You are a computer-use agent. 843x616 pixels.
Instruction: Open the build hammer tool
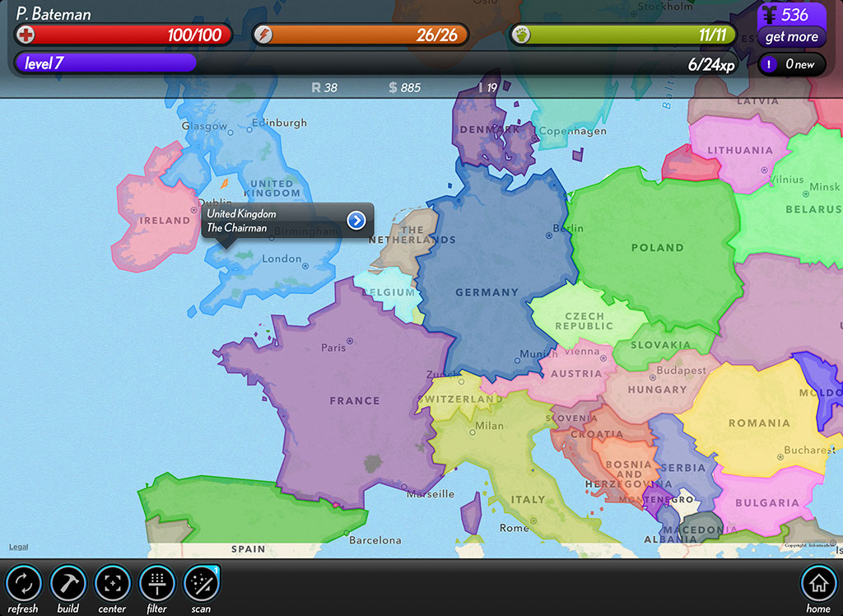(x=68, y=583)
